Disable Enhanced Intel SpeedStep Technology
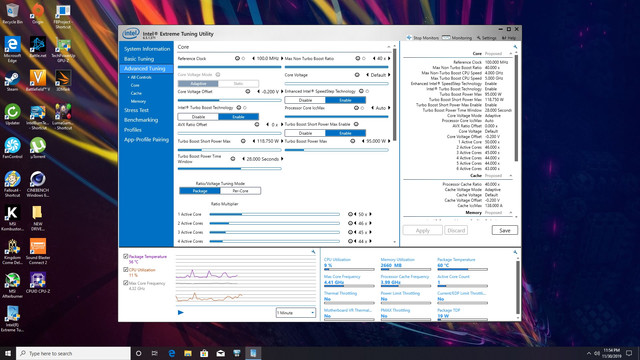Viewport: 640px width, 360px height. coord(305,100)
